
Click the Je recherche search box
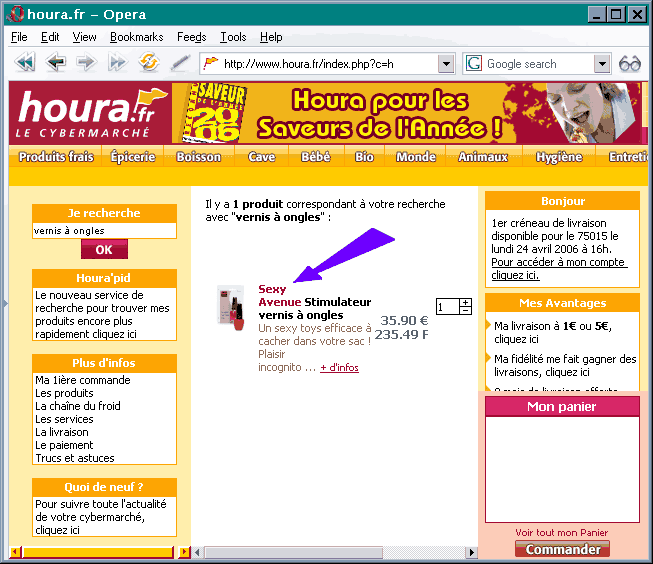tap(105, 230)
